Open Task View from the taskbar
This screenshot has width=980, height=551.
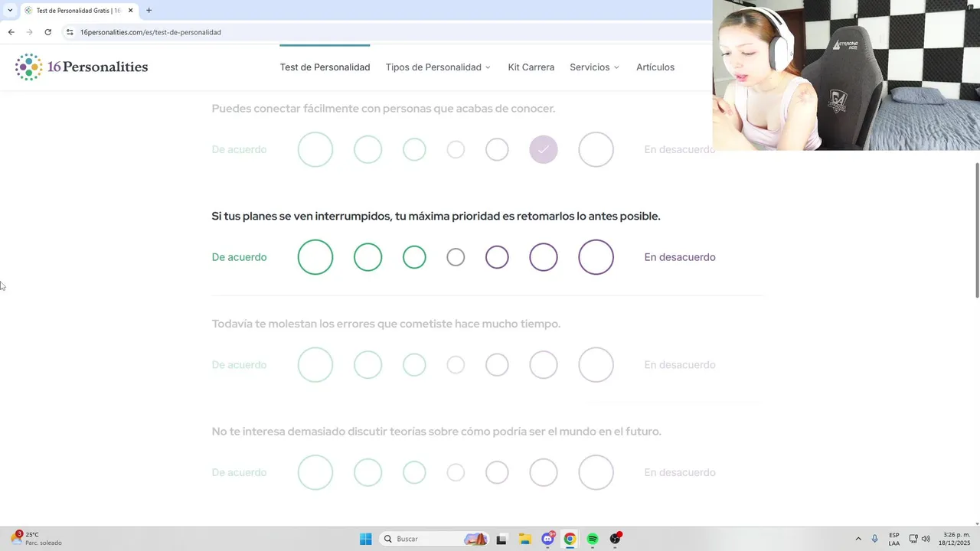(501, 539)
